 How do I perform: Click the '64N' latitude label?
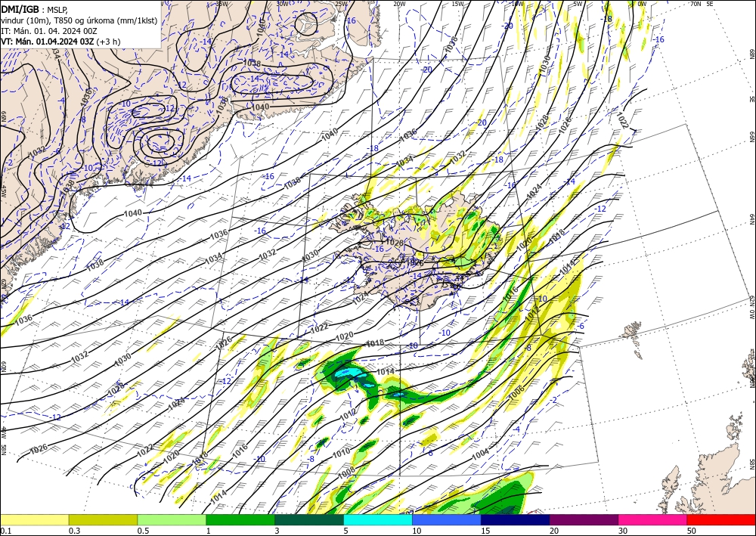point(751,218)
